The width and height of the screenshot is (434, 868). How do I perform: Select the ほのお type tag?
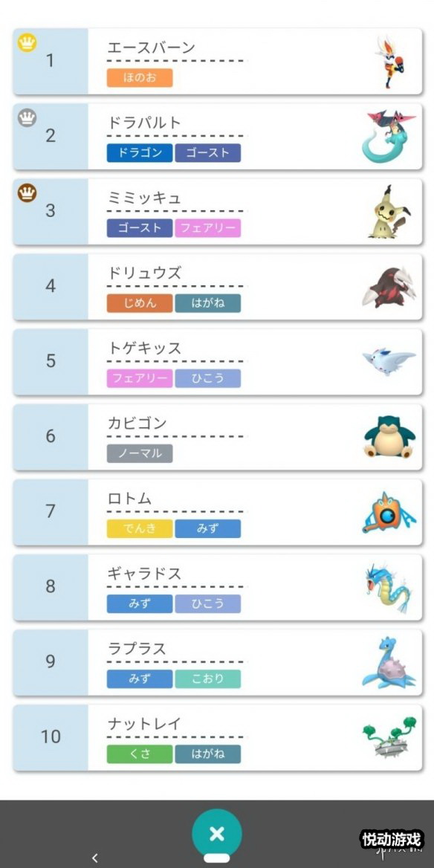[x=140, y=78]
